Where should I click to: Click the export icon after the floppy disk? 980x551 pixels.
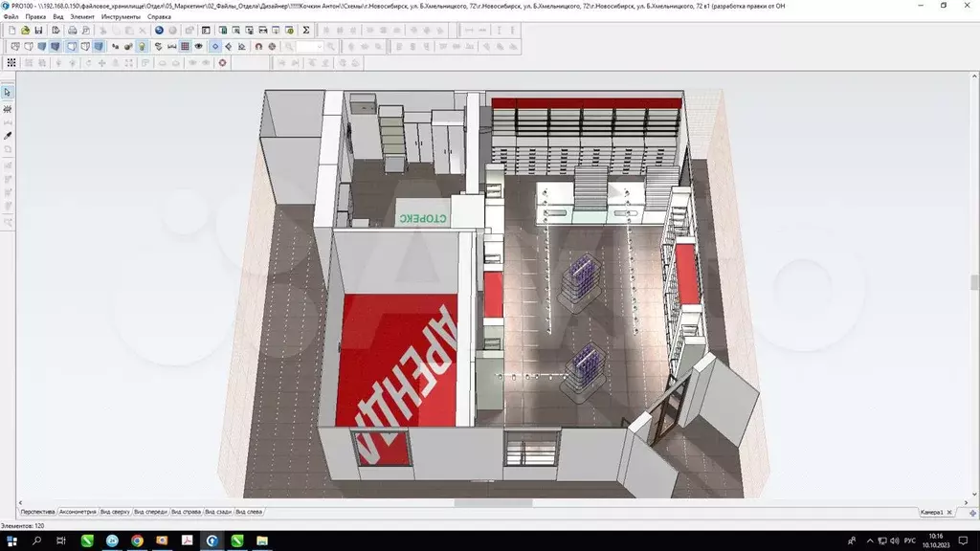56,30
